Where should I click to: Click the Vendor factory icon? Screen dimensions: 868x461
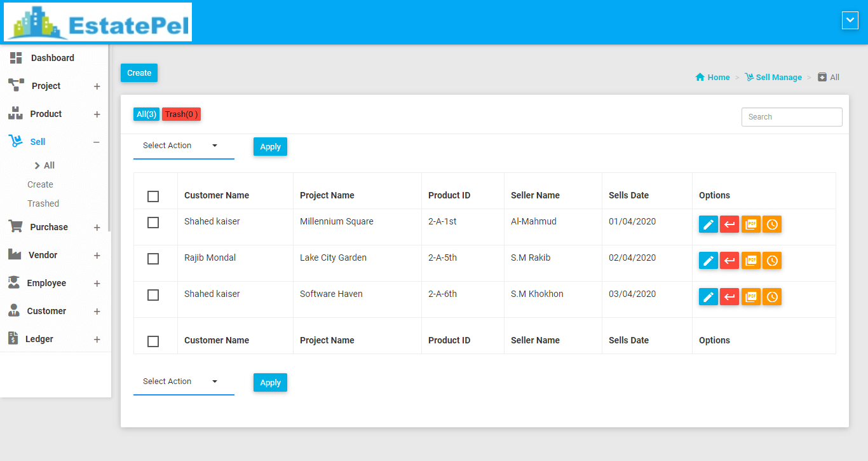click(15, 254)
